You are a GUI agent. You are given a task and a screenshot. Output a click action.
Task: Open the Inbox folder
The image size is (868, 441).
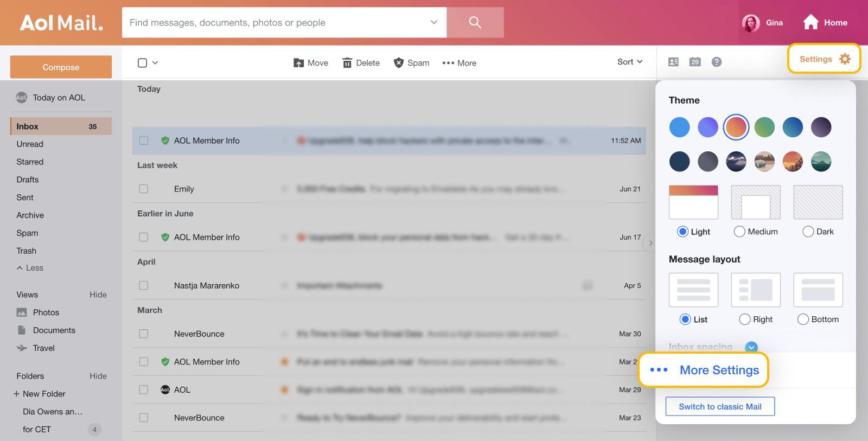pos(61,126)
